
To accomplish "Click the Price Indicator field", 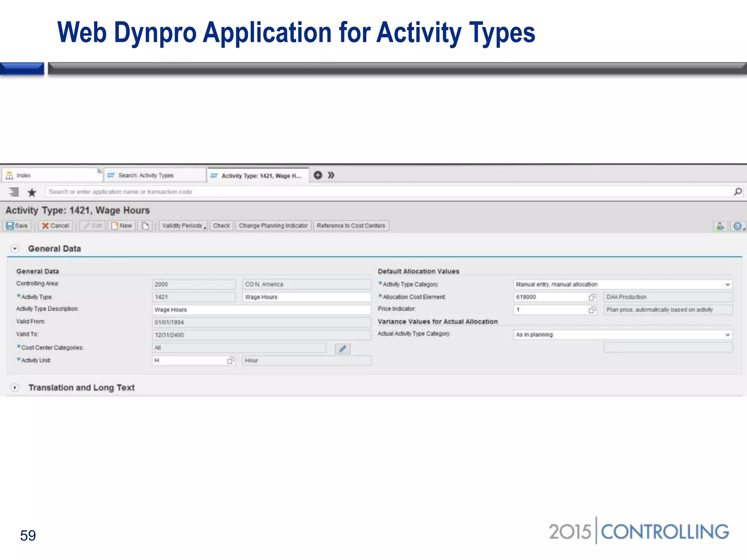I will click(x=551, y=310).
